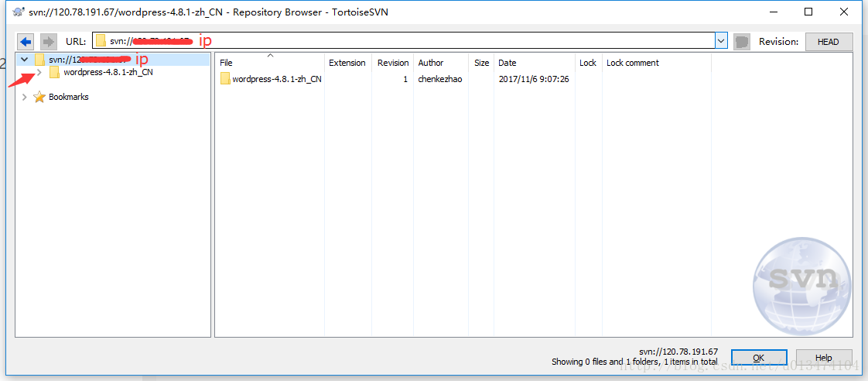Close the Repository Browser window
868x381 pixels.
click(x=843, y=12)
